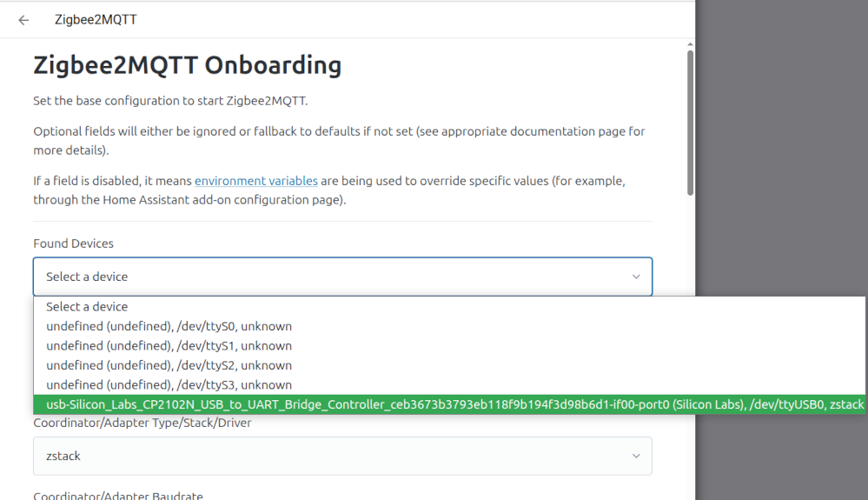
Task: Click the Zigbee2MQTT title in the header
Action: point(96,20)
